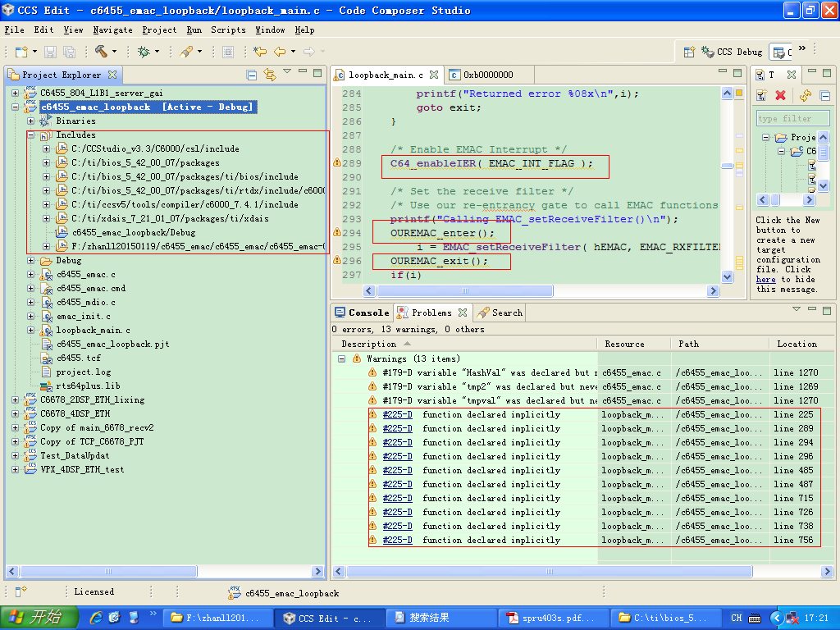Click the warning marker on line 289
The height and width of the screenshot is (630, 840).
337,162
